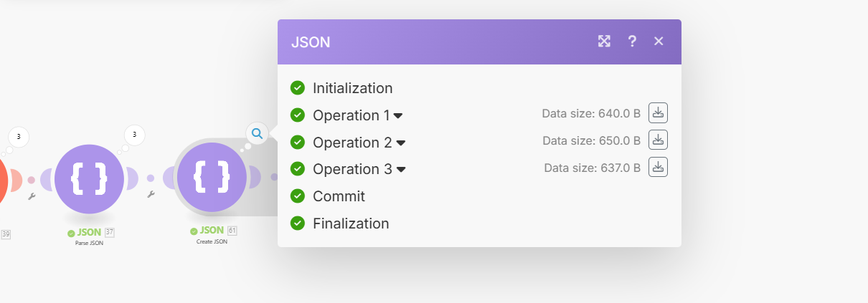Close the JSON panel
The image size is (868, 303).
(x=659, y=42)
